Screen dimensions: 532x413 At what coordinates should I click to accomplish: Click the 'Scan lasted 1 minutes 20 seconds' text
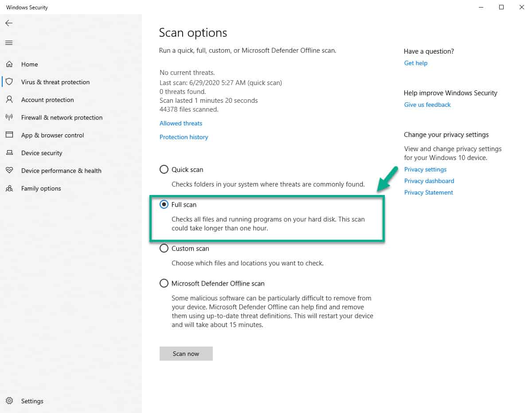pyautogui.click(x=208, y=100)
